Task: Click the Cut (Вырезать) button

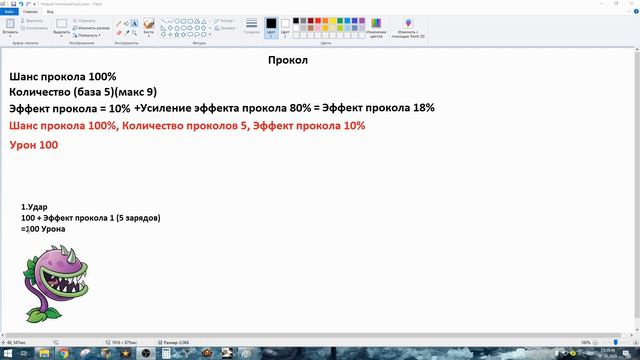Action: click(x=31, y=20)
